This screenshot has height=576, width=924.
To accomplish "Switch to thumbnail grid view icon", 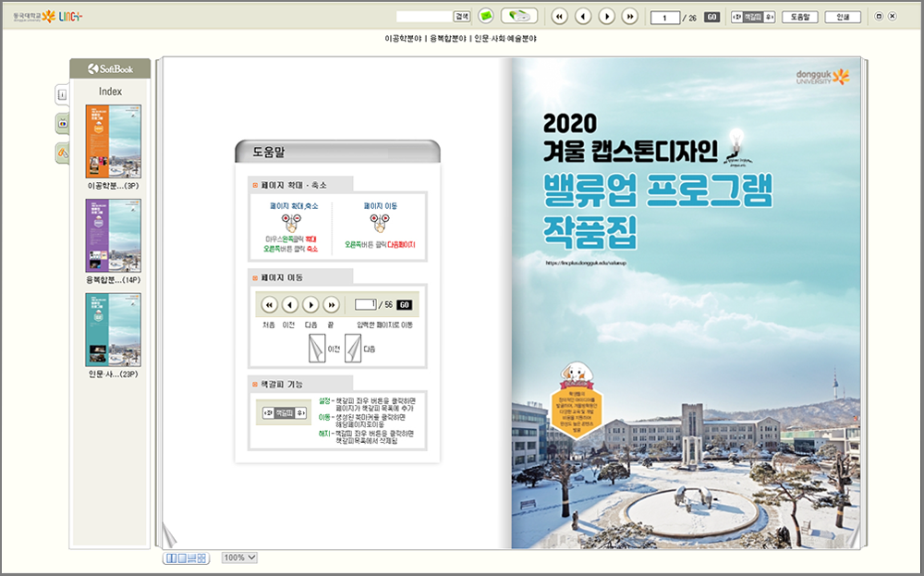I will 201,558.
